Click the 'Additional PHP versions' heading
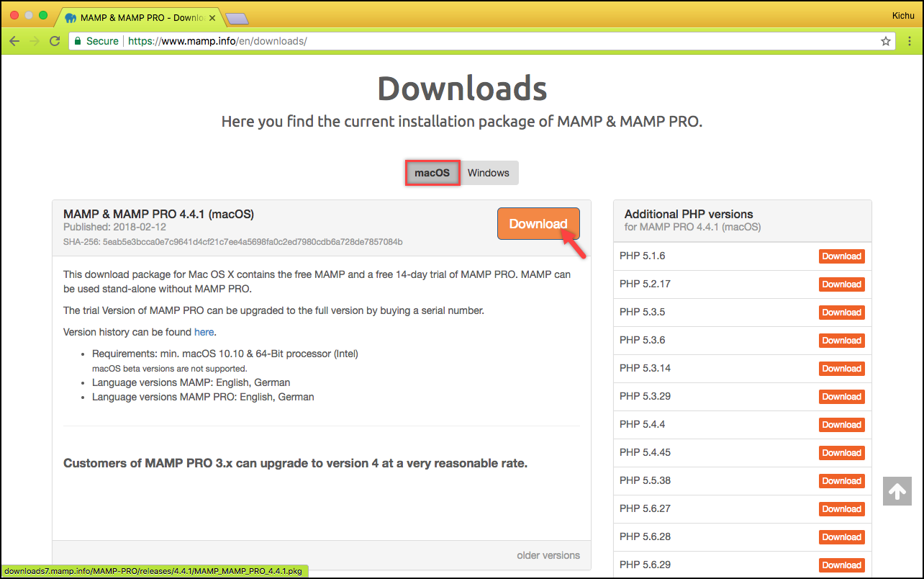924x579 pixels. [x=689, y=214]
